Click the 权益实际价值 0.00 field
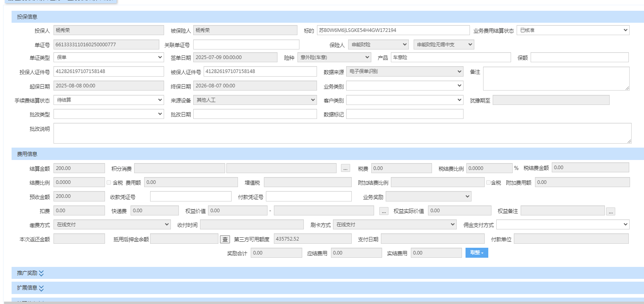The image size is (644, 304). [x=460, y=211]
